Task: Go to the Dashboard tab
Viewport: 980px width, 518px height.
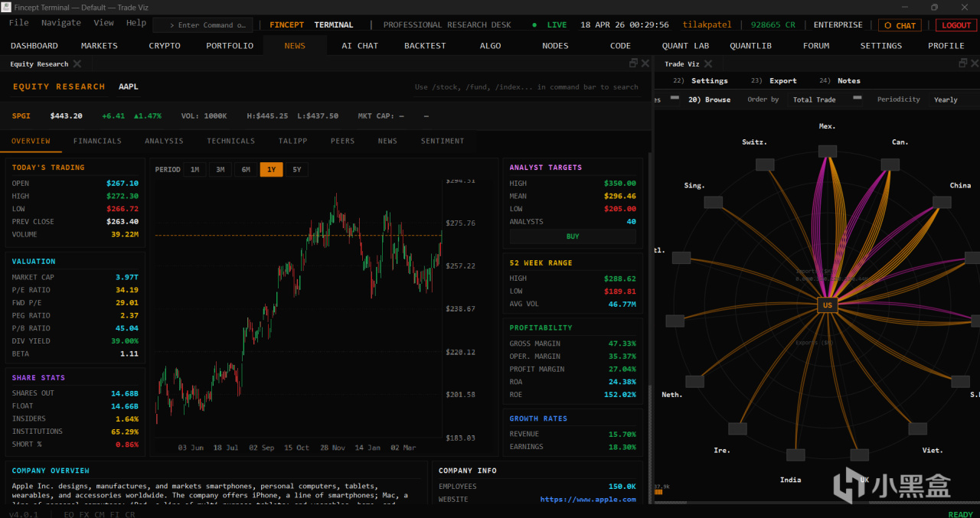Action: point(34,46)
